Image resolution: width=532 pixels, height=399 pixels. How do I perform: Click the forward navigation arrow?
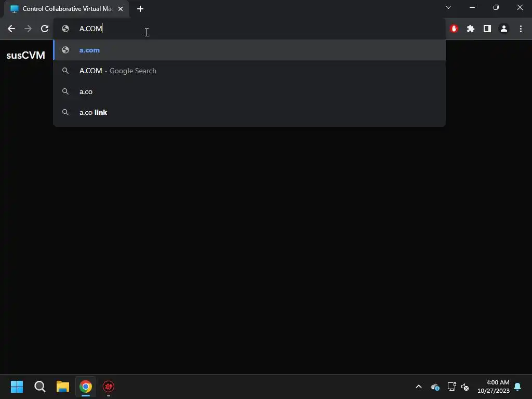pos(28,29)
